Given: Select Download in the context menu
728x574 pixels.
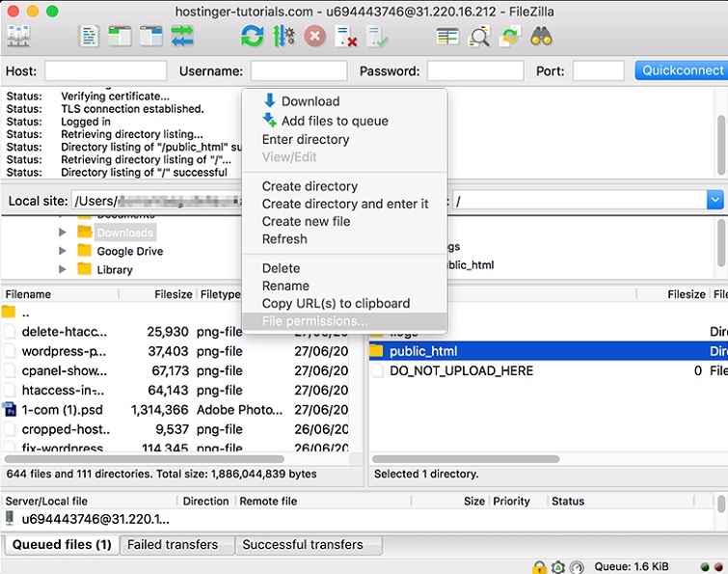Looking at the screenshot, I should click(310, 101).
